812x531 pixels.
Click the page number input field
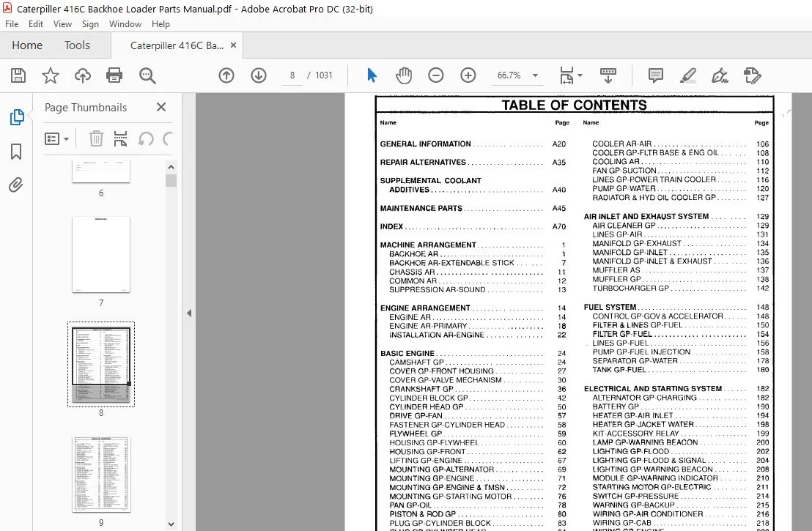coord(292,75)
